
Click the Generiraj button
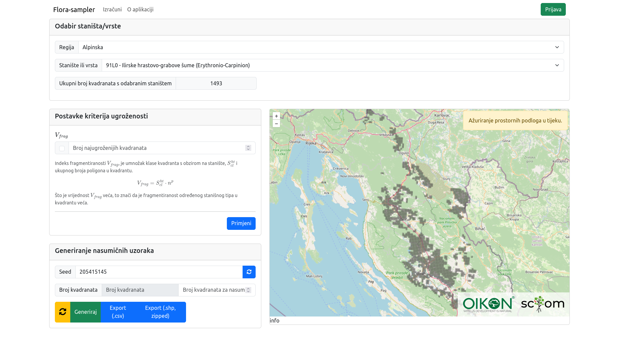click(85, 312)
